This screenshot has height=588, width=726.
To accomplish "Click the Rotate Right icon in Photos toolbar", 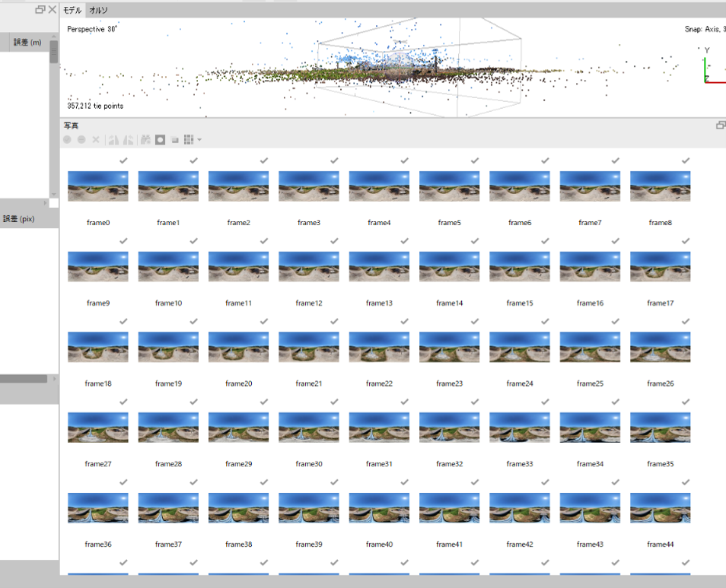I will 113,140.
